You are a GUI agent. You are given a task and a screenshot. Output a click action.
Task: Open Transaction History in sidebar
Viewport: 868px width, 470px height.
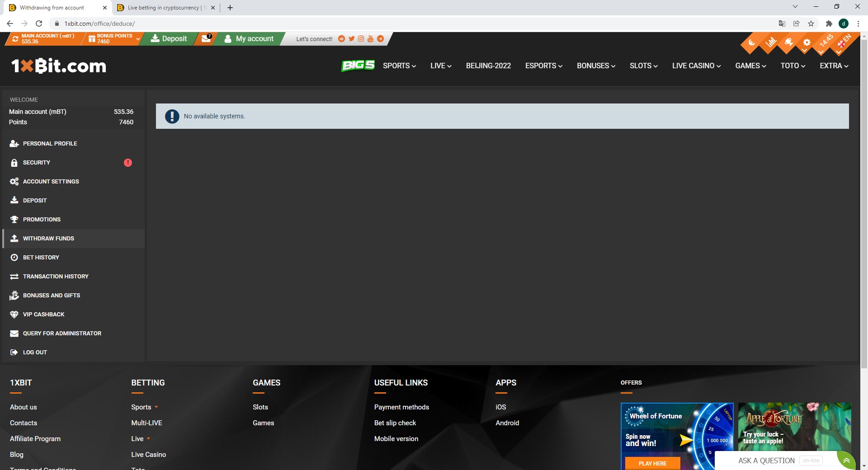[x=73, y=276]
